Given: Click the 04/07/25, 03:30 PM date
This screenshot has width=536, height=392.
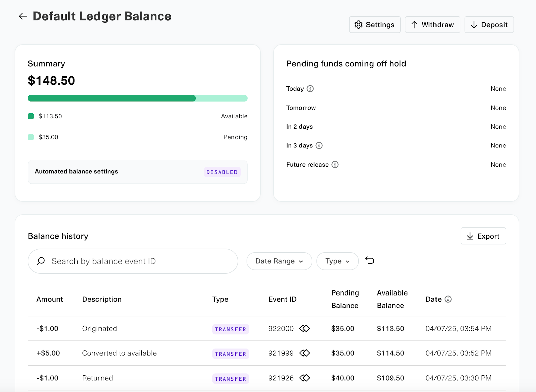Looking at the screenshot, I should [x=459, y=378].
